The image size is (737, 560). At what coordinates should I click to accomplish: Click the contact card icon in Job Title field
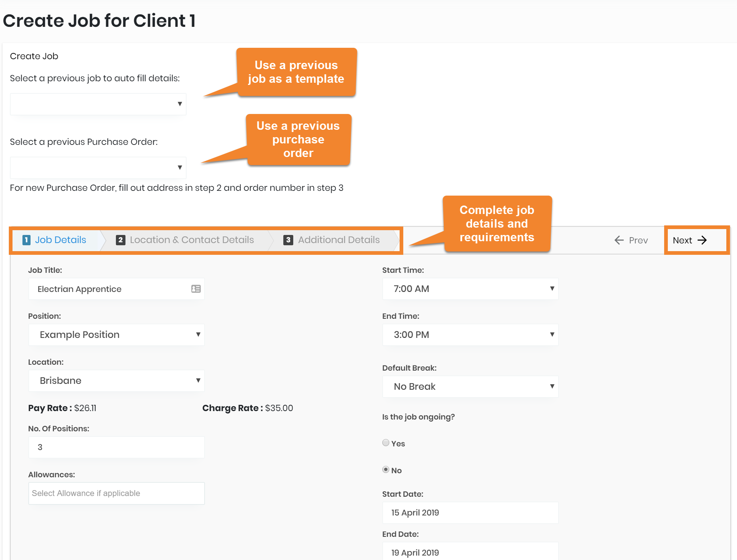coord(196,289)
